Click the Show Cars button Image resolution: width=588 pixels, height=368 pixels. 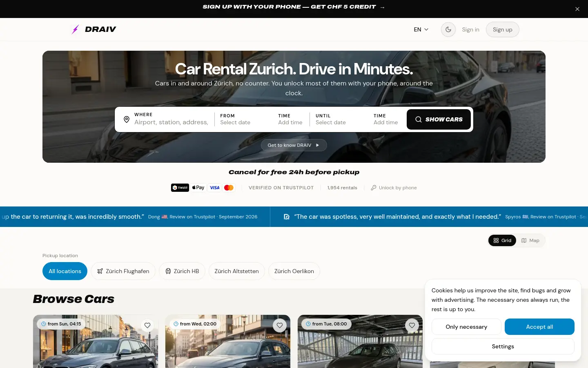click(x=439, y=119)
